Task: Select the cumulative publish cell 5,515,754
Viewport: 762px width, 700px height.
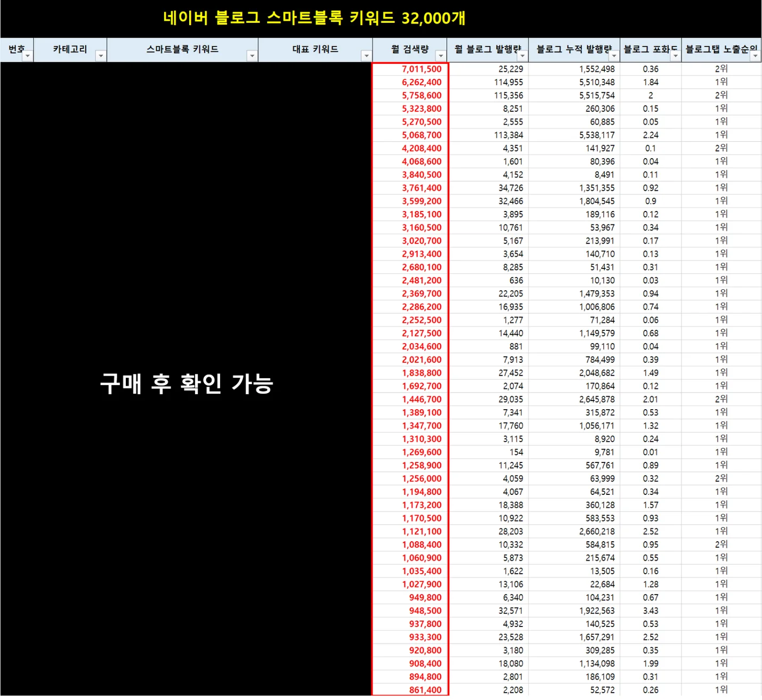Action: (x=574, y=95)
